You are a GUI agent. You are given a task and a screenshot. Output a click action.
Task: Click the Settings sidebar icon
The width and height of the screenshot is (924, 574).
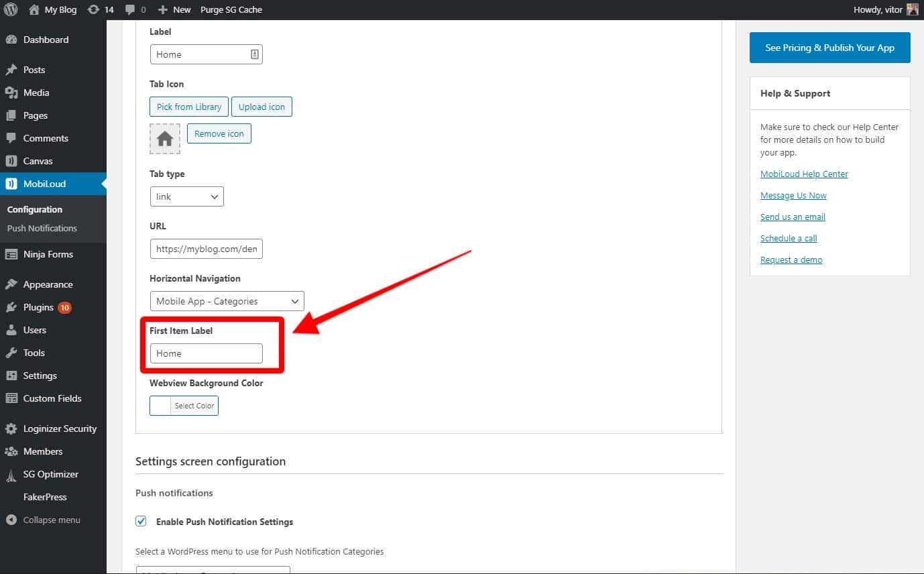11,376
